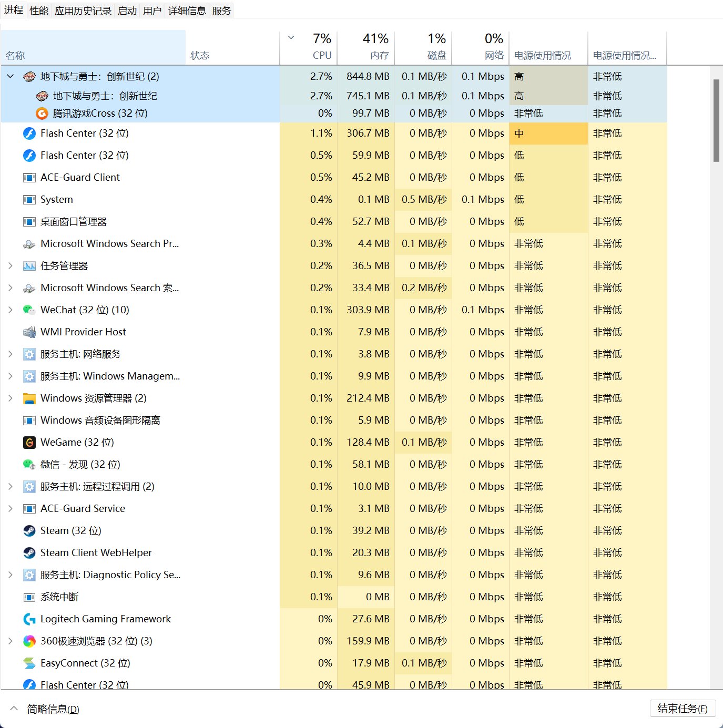This screenshot has width=723, height=728.
Task: Expand 服务主机: Windows Managem...
Action: click(x=11, y=376)
